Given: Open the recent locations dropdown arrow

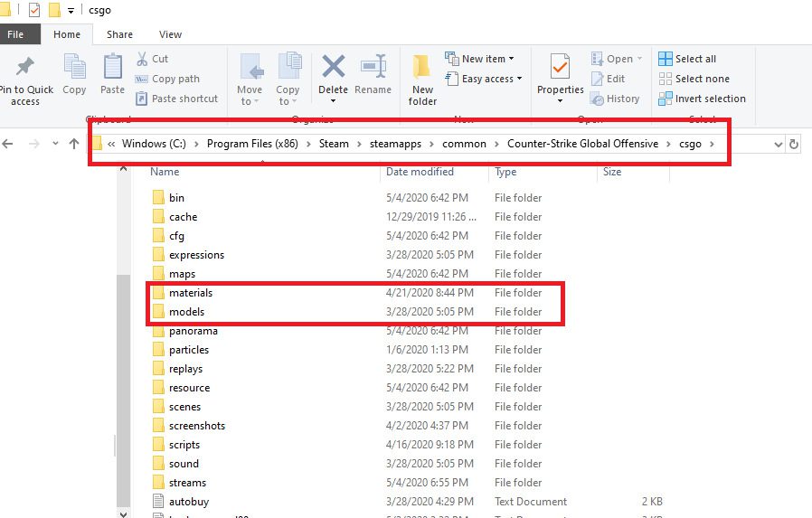Looking at the screenshot, I should click(x=55, y=144).
